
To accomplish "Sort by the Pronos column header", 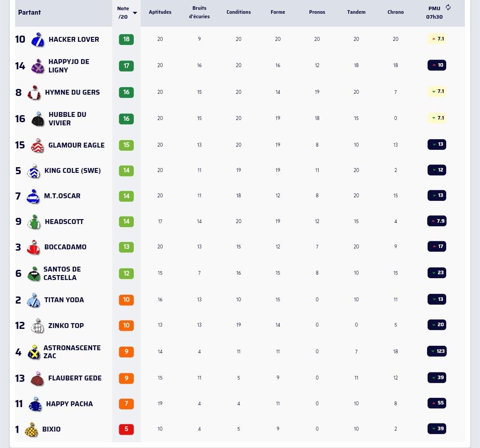I will [x=317, y=12].
